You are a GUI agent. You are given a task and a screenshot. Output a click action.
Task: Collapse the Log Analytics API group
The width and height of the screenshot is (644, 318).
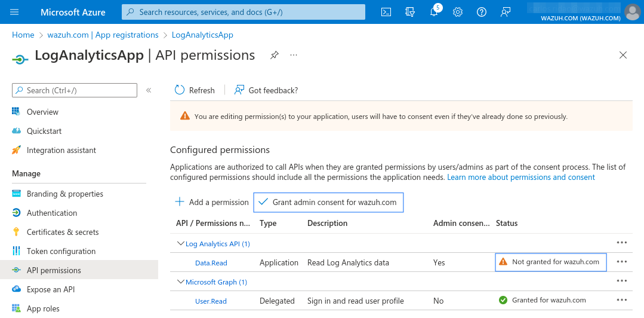pyautogui.click(x=180, y=243)
